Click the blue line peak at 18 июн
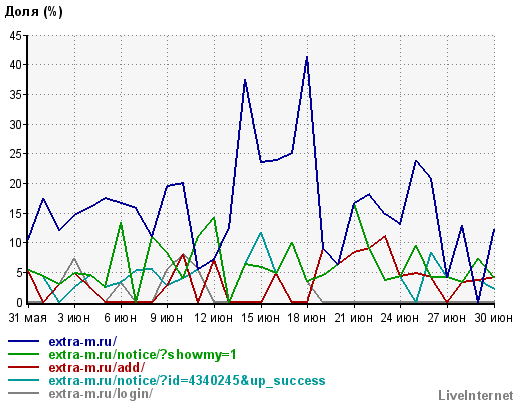The height and width of the screenshot is (405, 520). pos(307,57)
